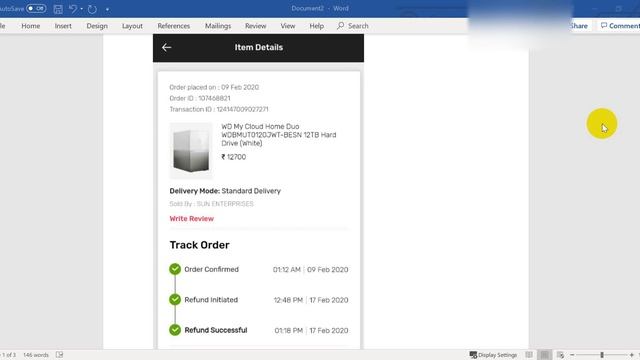
Task: Click the Track Order heading
Action: click(199, 245)
